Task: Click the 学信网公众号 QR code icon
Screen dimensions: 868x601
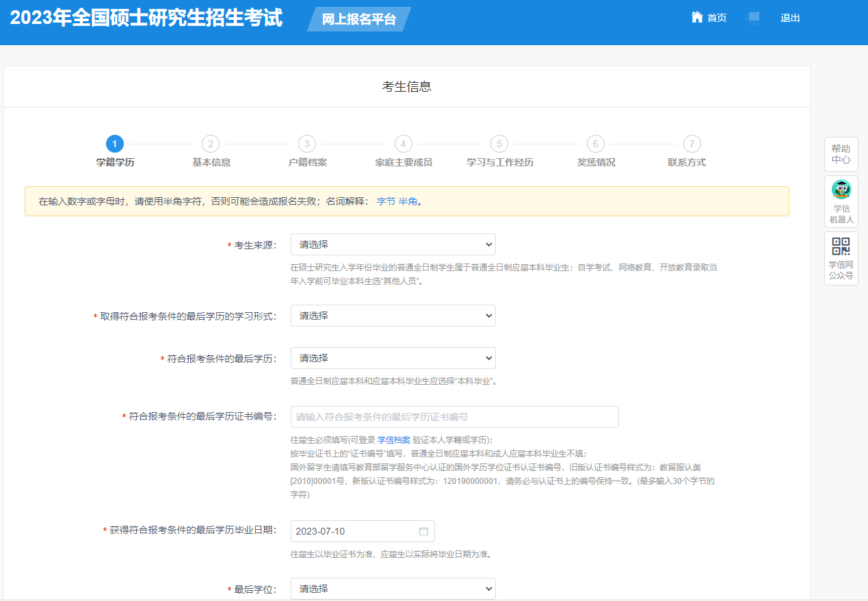Action: click(x=841, y=246)
